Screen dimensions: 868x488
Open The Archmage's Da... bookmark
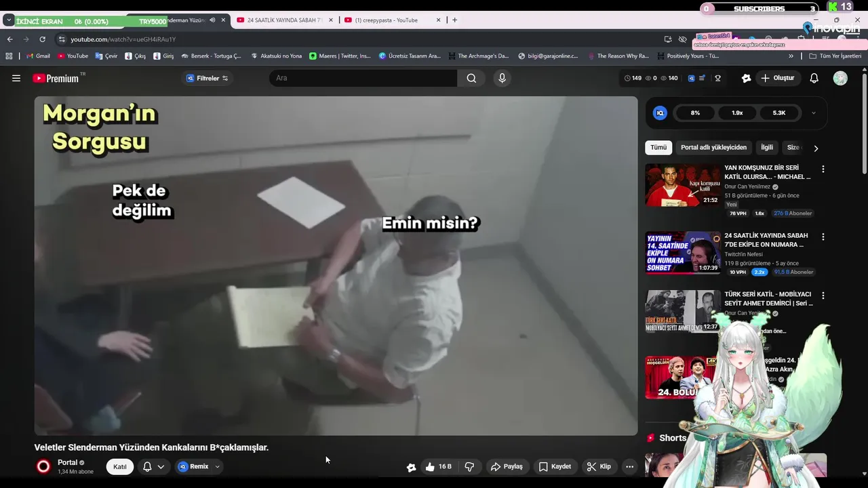(477, 56)
